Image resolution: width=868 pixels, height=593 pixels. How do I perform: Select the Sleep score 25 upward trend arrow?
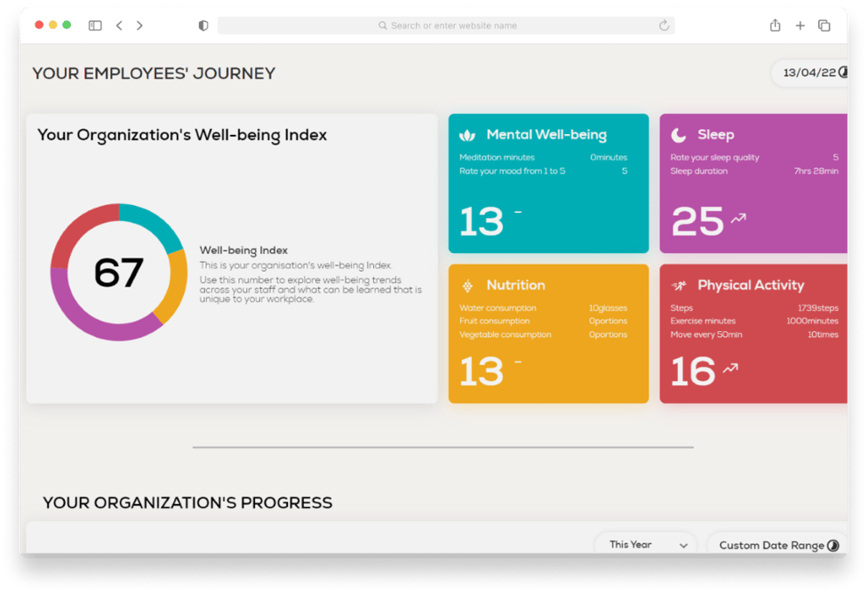(737, 219)
